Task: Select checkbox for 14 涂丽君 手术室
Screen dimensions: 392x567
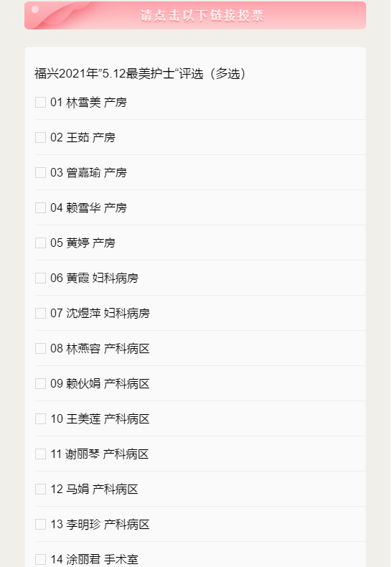Action: (x=40, y=559)
